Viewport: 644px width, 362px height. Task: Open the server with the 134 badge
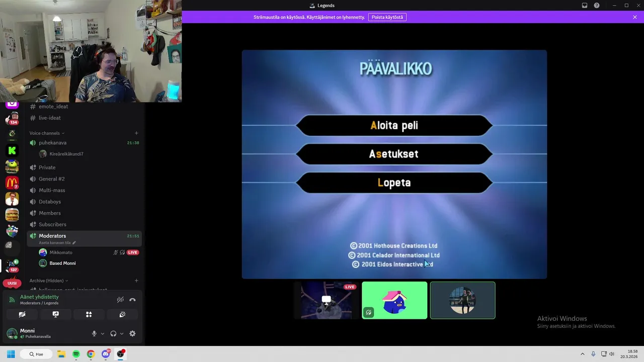coord(12,119)
